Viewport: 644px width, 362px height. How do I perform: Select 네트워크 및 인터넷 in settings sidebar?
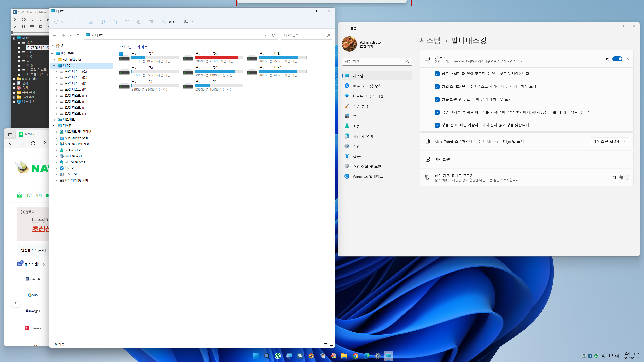(368, 96)
